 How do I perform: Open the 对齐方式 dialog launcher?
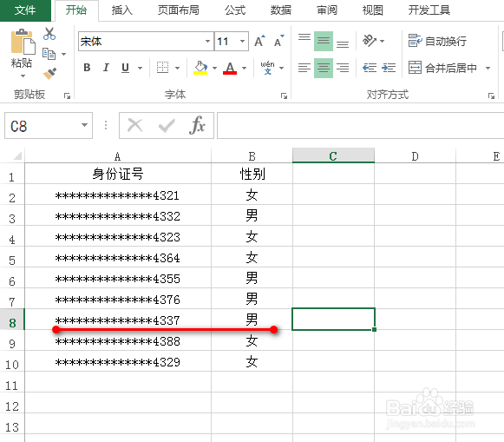pyautogui.click(x=491, y=96)
